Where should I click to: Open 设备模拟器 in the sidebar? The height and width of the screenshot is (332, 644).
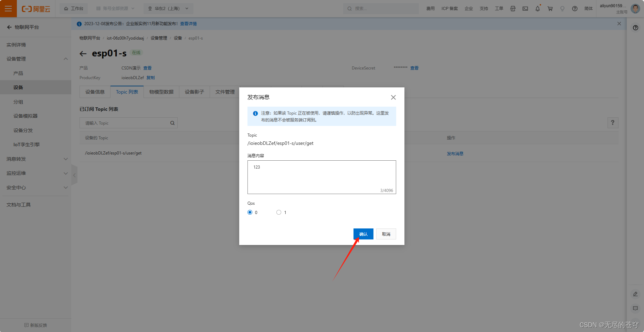click(25, 116)
